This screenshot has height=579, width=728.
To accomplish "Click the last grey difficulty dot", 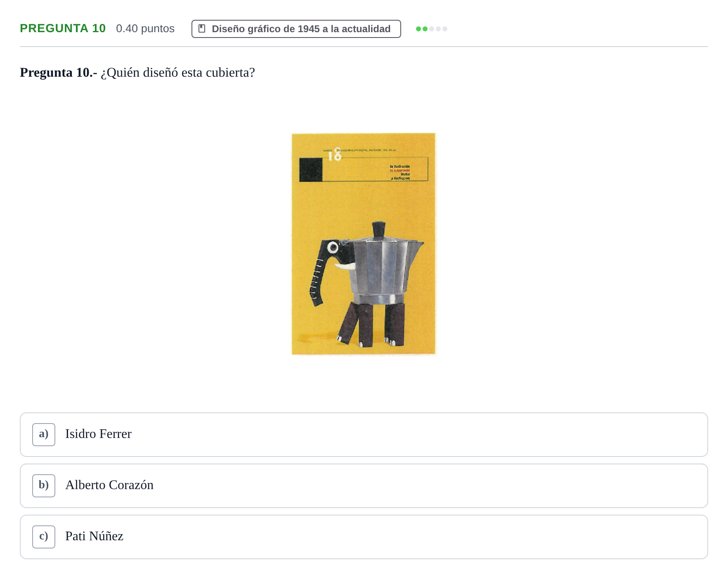I will (445, 29).
